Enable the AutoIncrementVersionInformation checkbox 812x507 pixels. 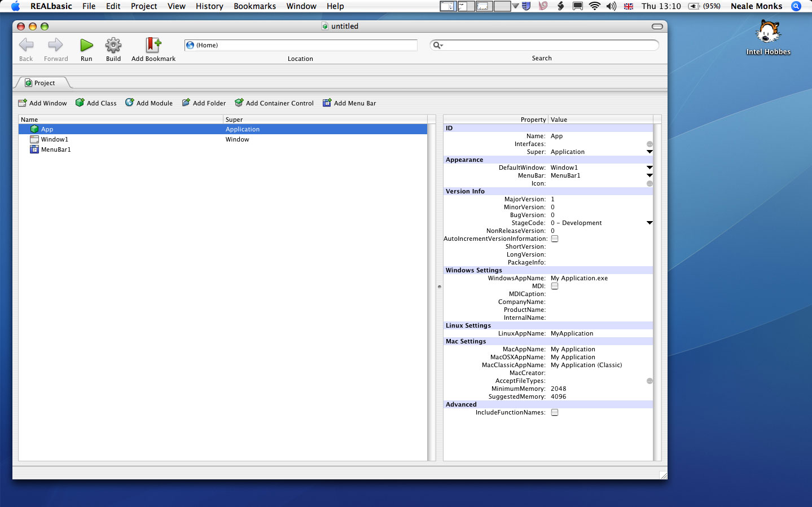click(555, 239)
